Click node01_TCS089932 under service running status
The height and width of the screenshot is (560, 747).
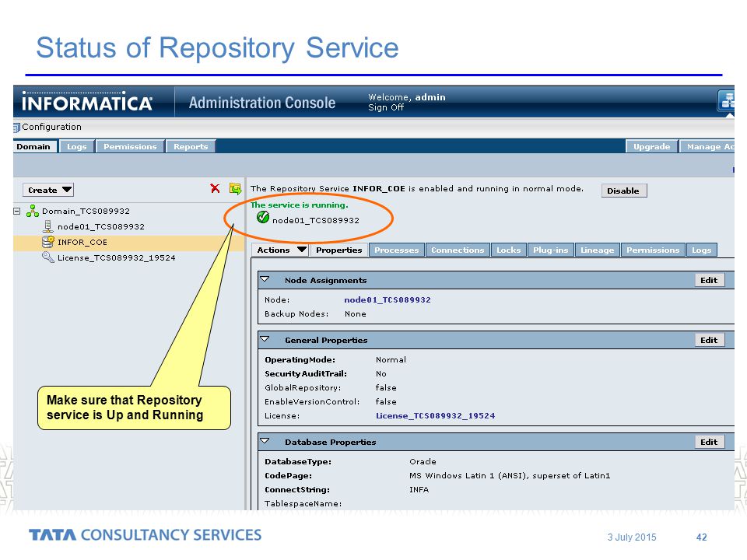(316, 220)
